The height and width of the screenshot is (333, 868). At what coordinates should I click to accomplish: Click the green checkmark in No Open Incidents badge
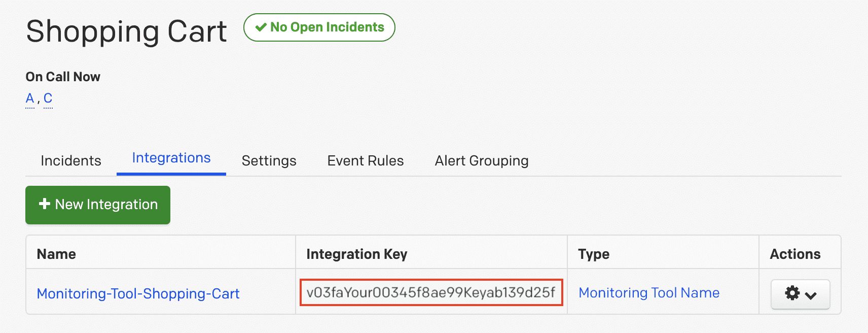(x=261, y=27)
